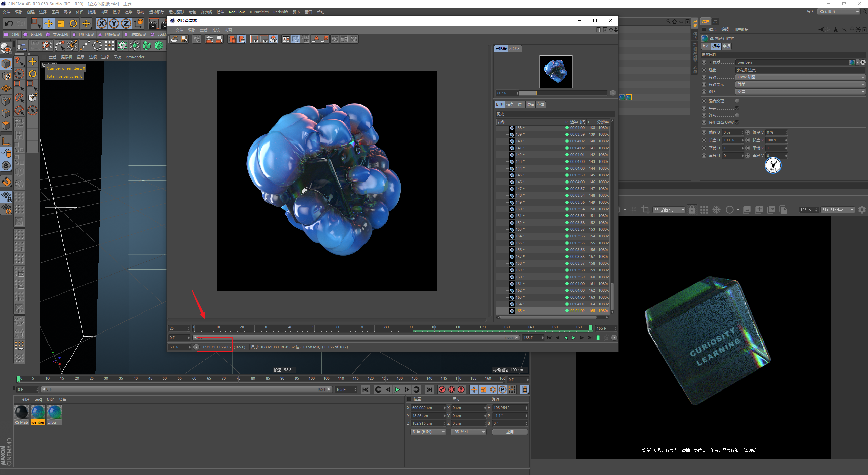The width and height of the screenshot is (868, 475).
Task: Switch to the 柱状图 histogram tab
Action: pos(515,49)
